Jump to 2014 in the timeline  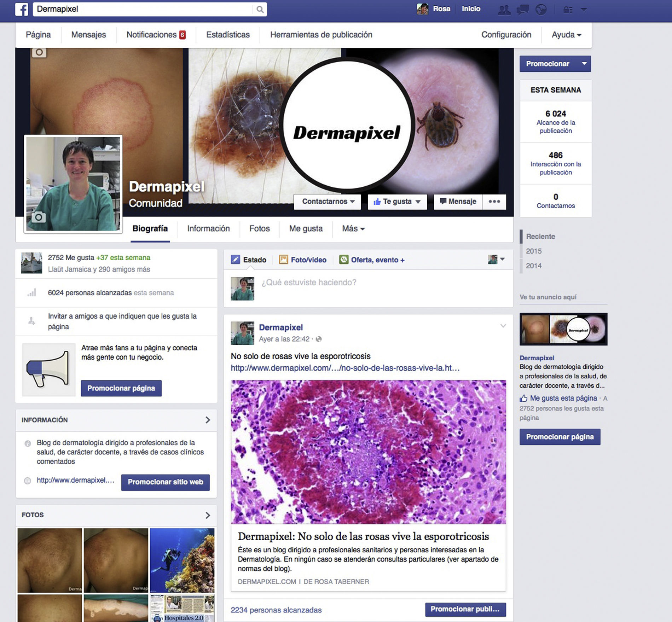533,266
